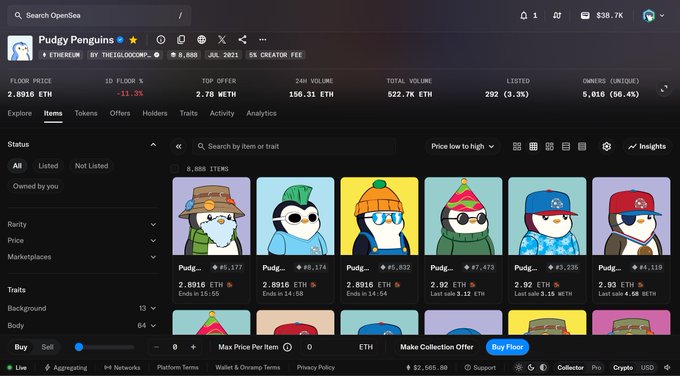Switch to the Offers tab

pos(120,113)
